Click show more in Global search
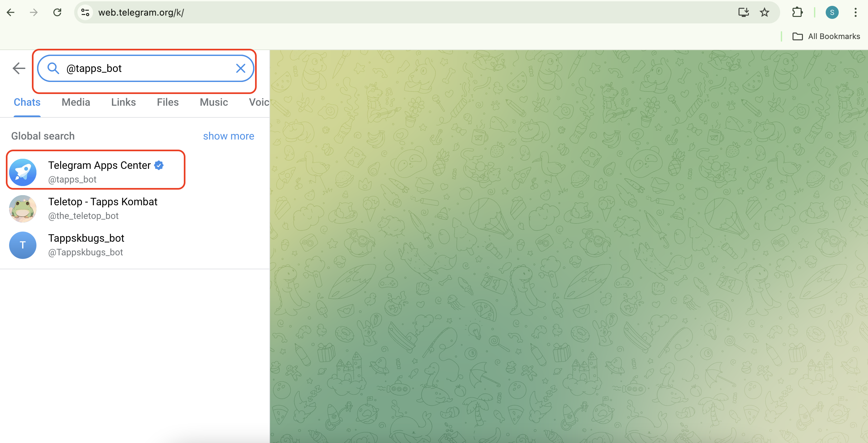Screen dimensions: 868x443 coord(228,136)
